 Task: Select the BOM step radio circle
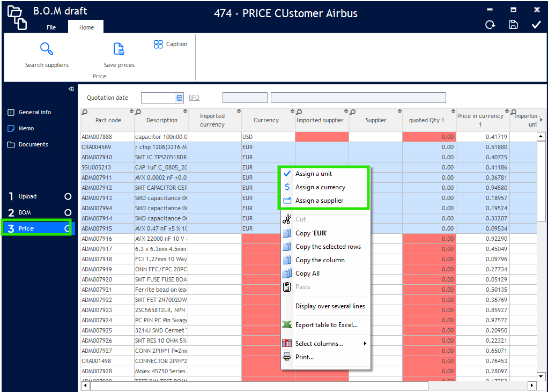click(x=68, y=212)
